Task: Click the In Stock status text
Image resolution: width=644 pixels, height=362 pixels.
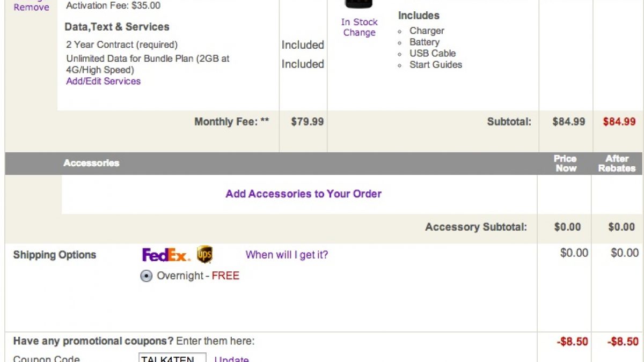Action: click(359, 22)
